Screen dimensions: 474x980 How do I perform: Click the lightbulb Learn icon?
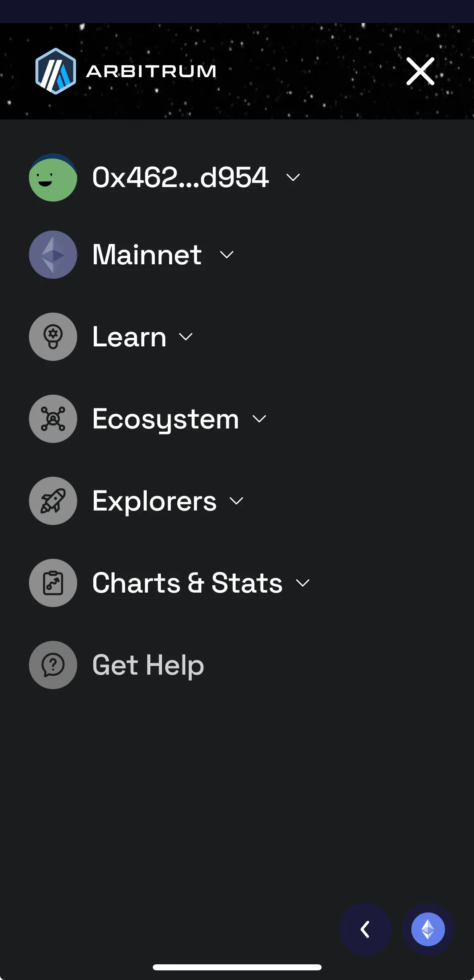tap(53, 337)
